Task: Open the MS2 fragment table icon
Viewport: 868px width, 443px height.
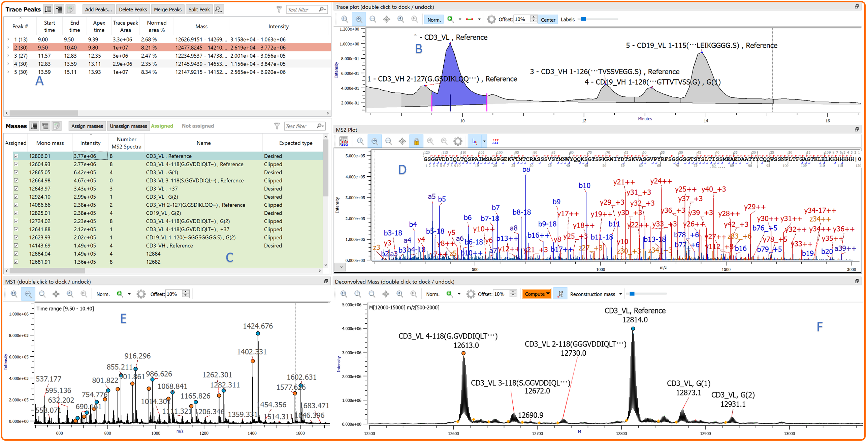Action: [344, 141]
